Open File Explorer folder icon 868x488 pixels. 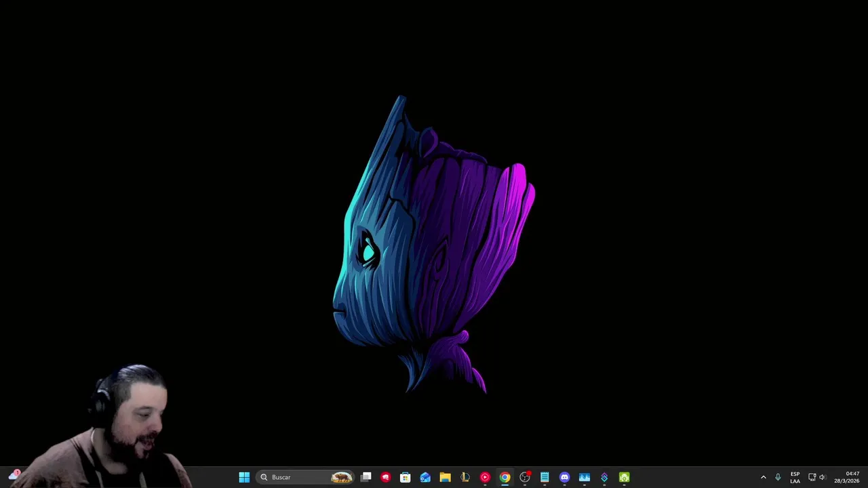point(445,477)
